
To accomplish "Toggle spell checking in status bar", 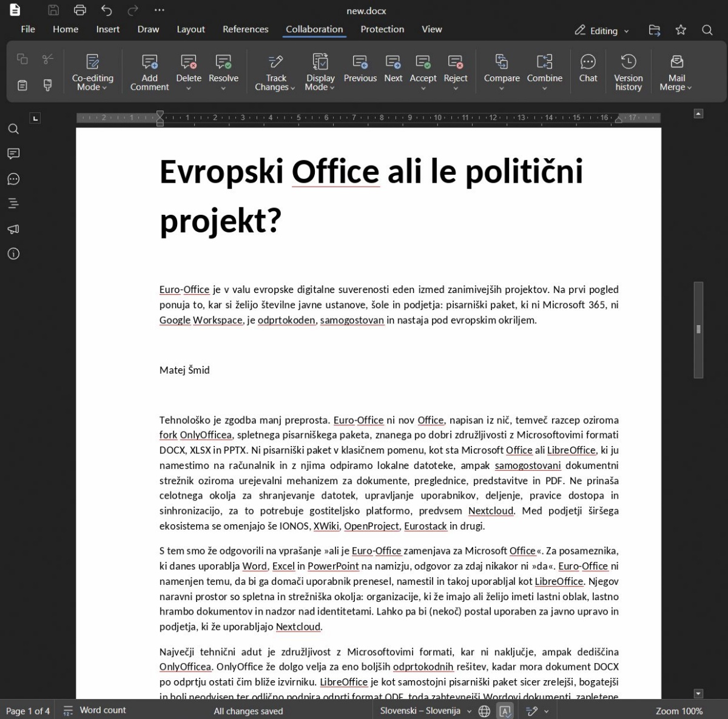I will [x=505, y=711].
